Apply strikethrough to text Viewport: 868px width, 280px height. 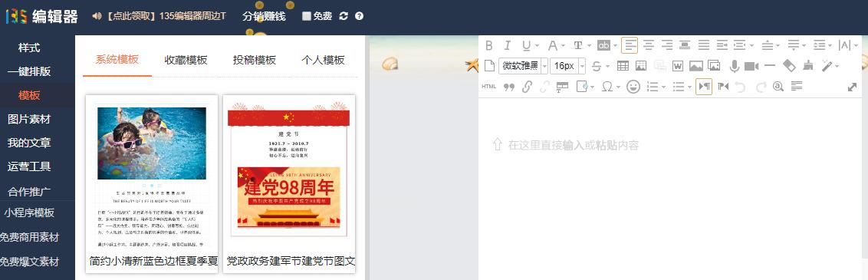tap(597, 66)
